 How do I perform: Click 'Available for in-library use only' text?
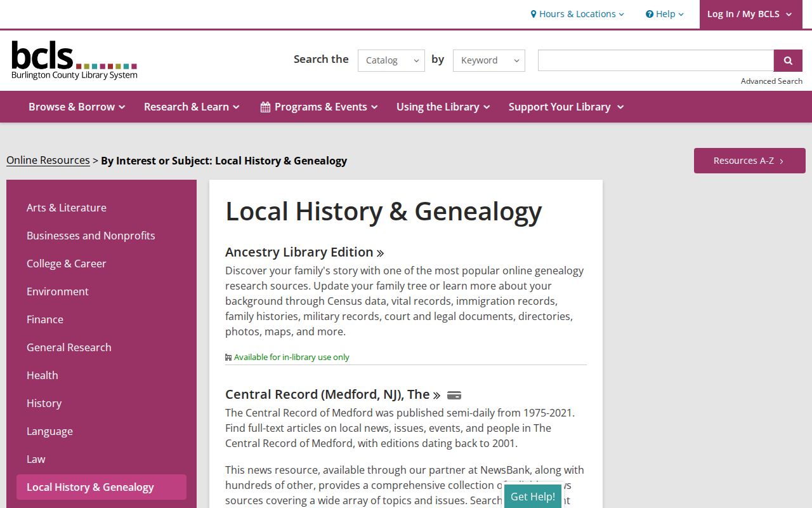292,357
